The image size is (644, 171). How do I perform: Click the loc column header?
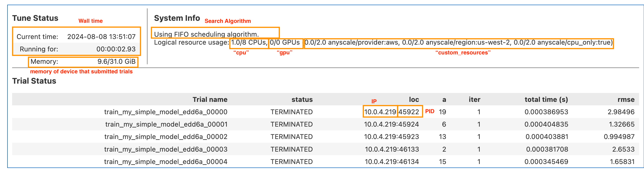coord(414,100)
